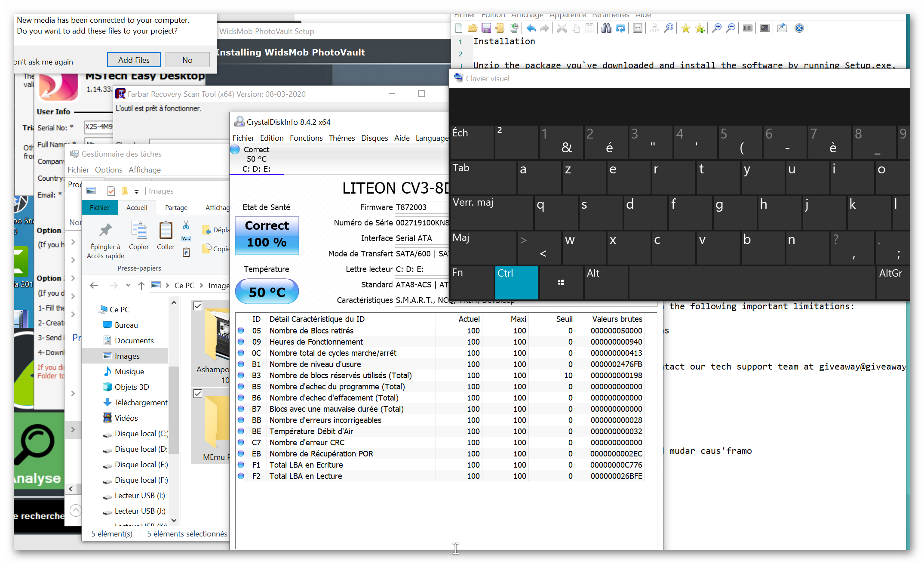Click the Copier icon in Explorer ribbon

[139, 230]
